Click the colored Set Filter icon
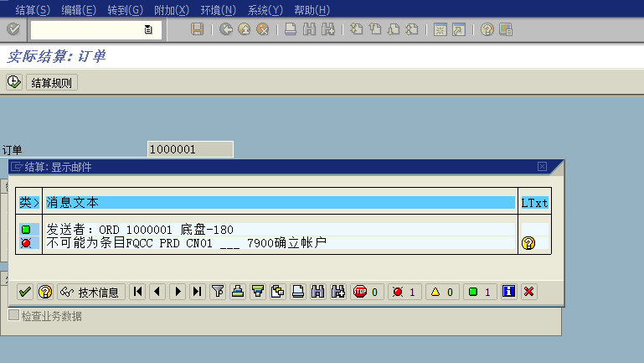The height and width of the screenshot is (363, 644). coord(258,292)
